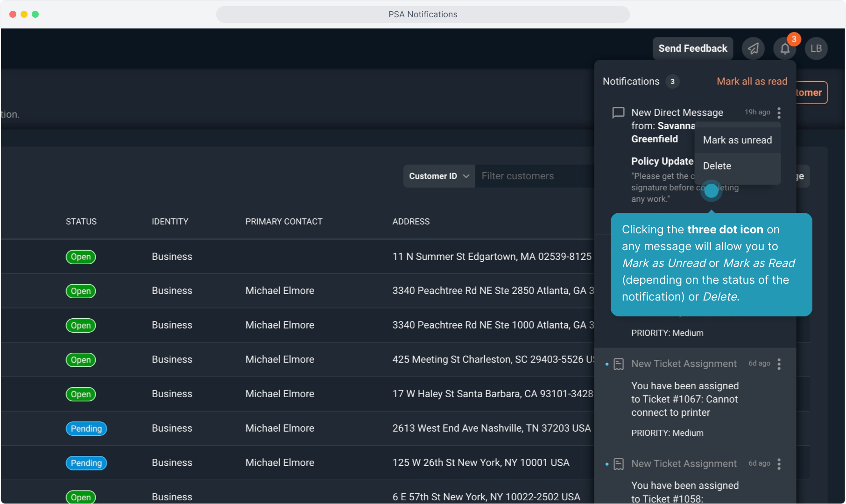Choose Delete from the notification menu

pyautogui.click(x=717, y=166)
